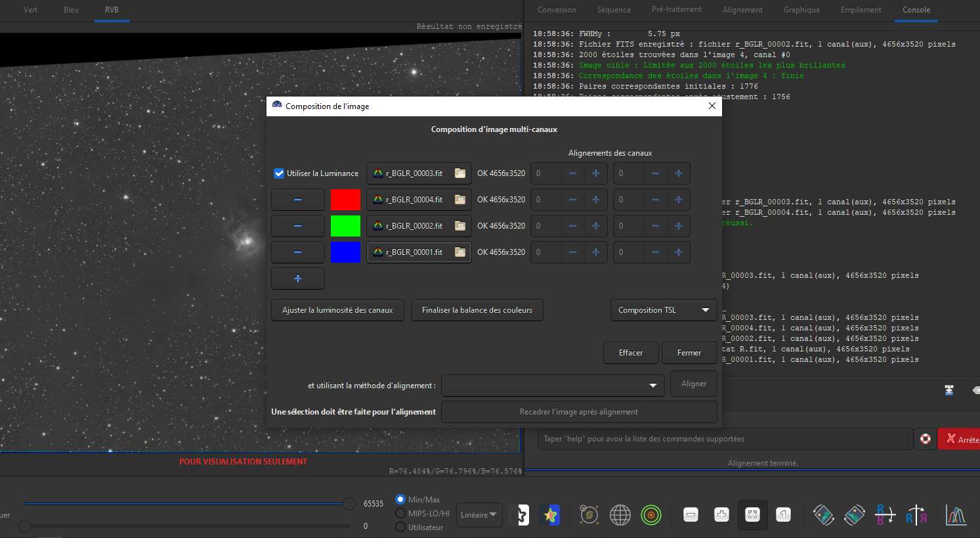Image resolution: width=980 pixels, height=538 pixels.
Task: Click Recadrer l'image après alignement
Action: (x=579, y=412)
